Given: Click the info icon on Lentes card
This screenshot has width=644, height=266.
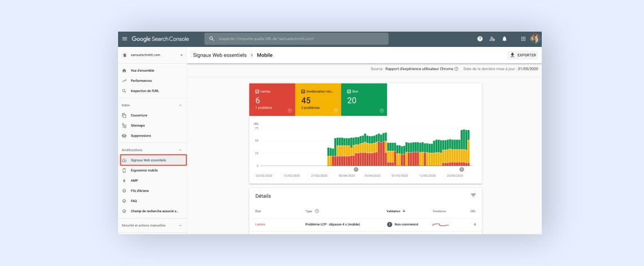Looking at the screenshot, I should pos(290,111).
